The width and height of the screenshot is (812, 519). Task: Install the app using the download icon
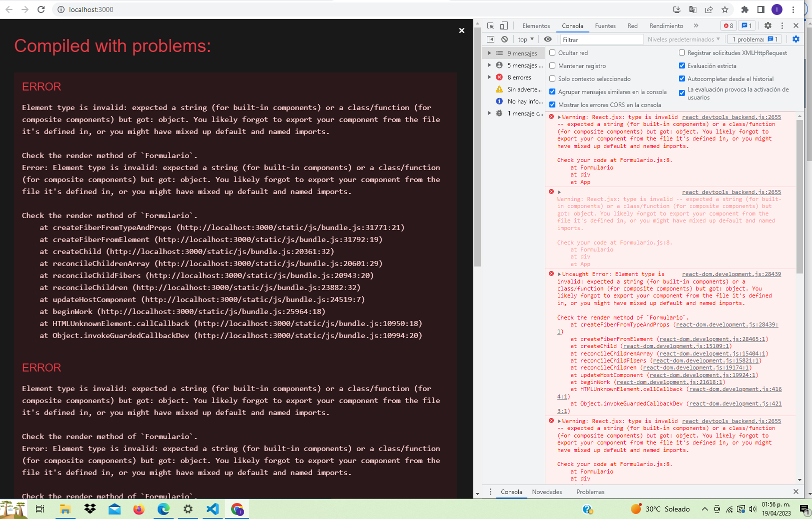(x=677, y=9)
